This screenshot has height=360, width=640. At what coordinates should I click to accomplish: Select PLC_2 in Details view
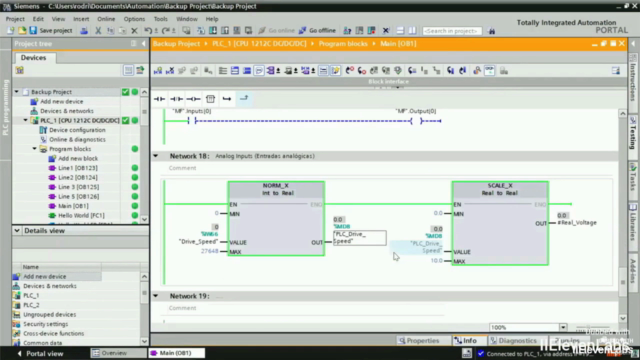coord(31,305)
